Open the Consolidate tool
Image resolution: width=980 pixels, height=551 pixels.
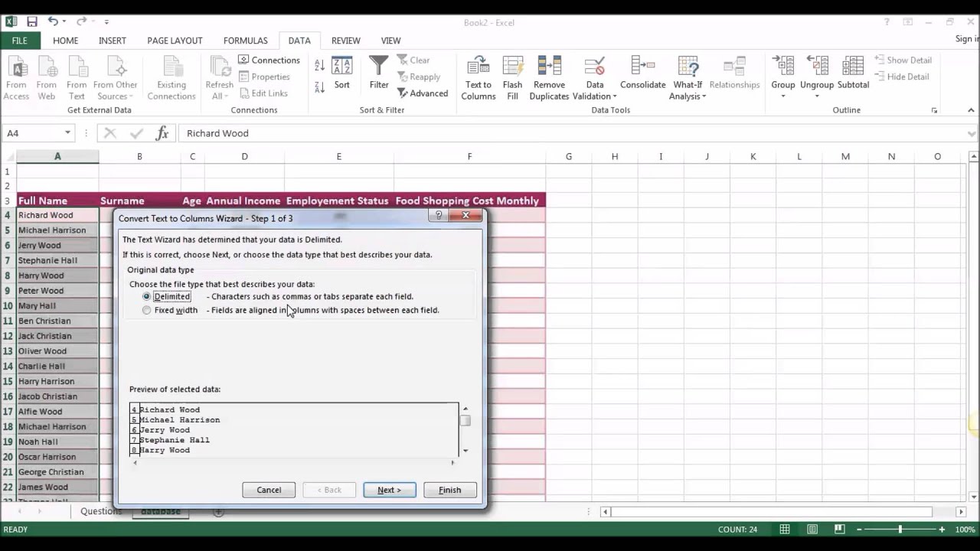[x=642, y=73]
